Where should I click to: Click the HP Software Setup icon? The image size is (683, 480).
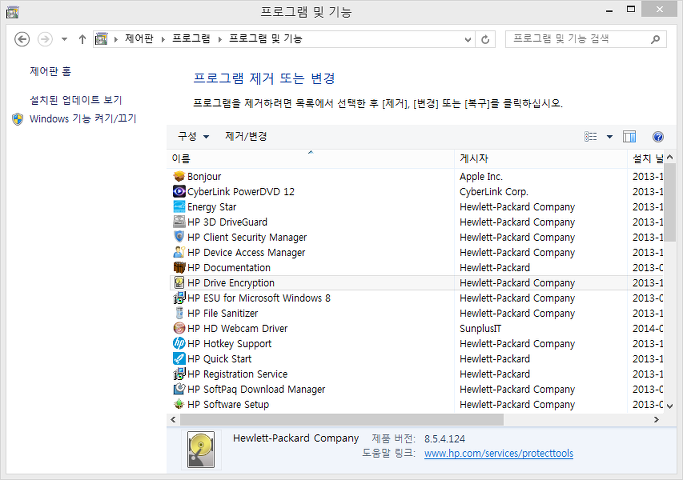click(x=179, y=404)
